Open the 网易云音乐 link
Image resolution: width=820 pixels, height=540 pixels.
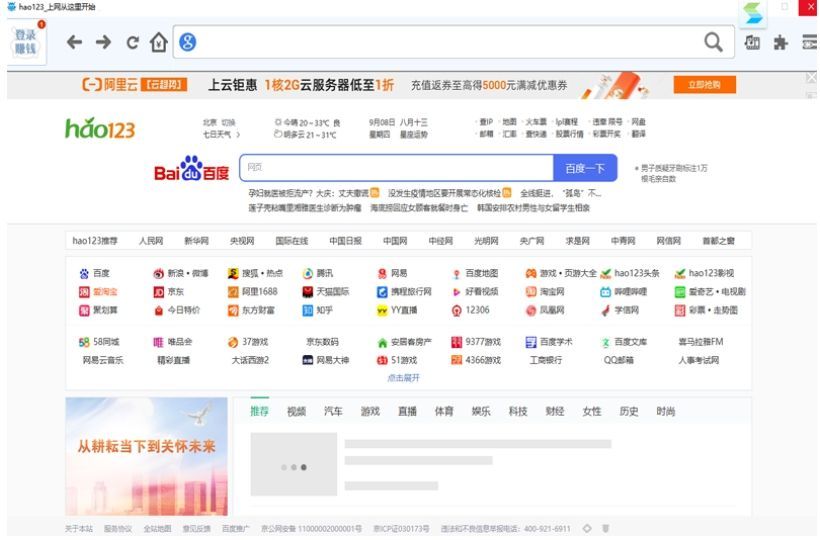coord(102,360)
